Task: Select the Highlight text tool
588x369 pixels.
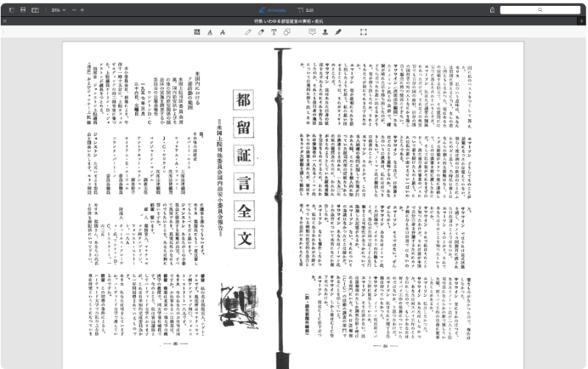Action: (x=197, y=32)
